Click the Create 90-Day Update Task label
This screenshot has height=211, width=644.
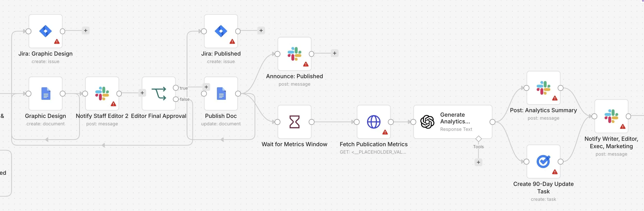pos(544,188)
